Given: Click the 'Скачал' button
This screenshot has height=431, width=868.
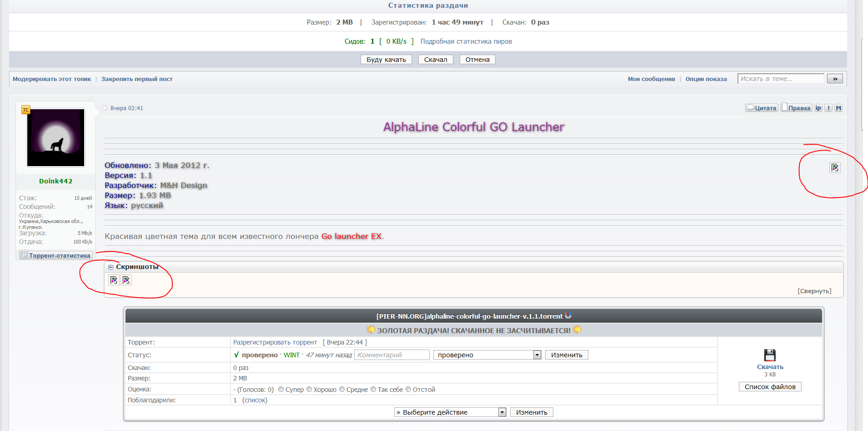Looking at the screenshot, I should click(436, 60).
